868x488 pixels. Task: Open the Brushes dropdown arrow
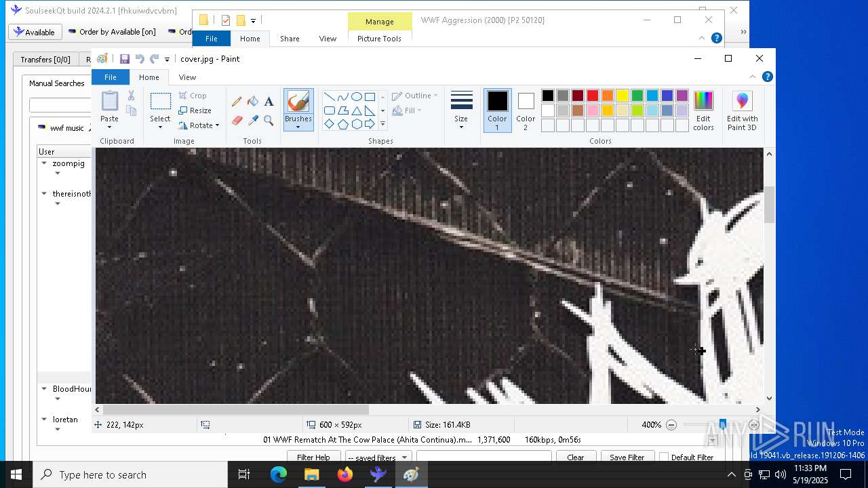point(298,127)
